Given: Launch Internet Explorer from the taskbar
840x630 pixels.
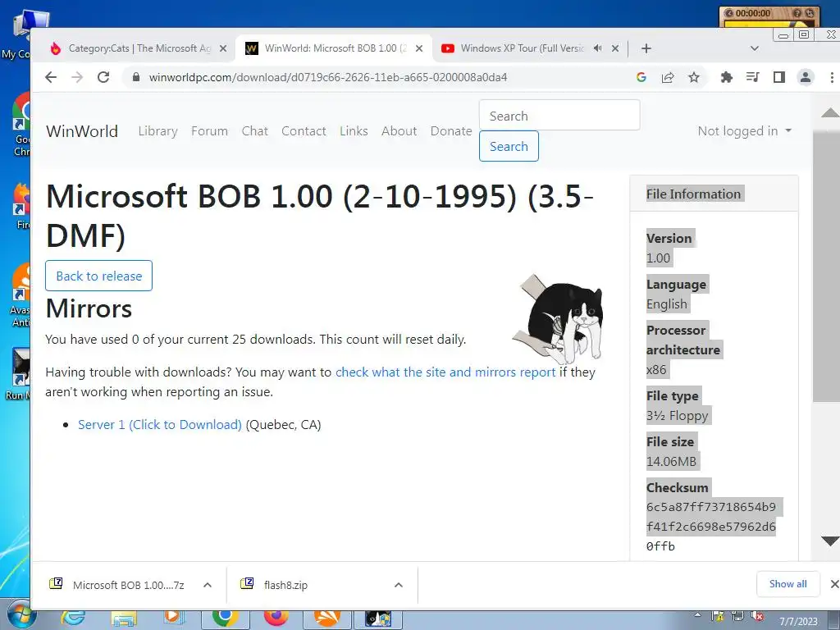Looking at the screenshot, I should click(x=73, y=619).
